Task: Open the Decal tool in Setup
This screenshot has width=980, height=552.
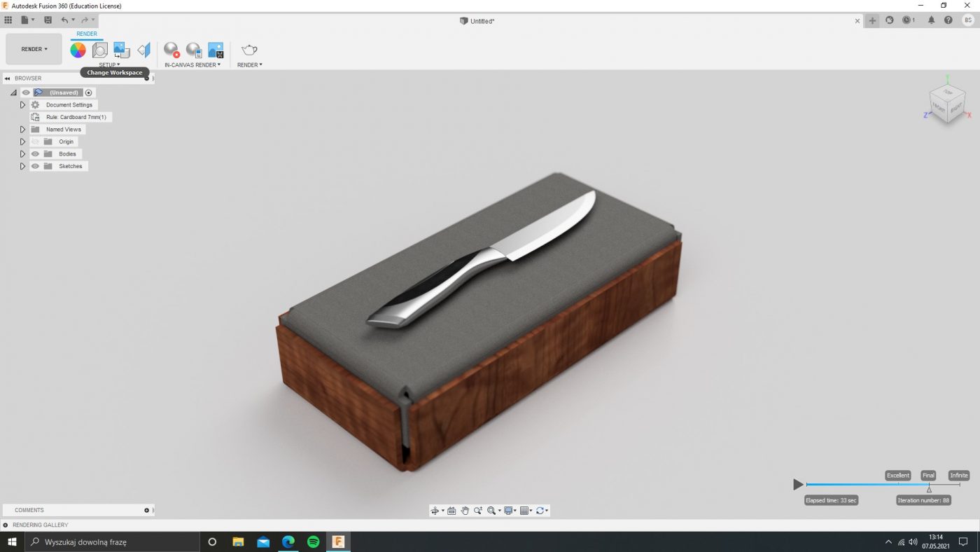Action: coord(122,50)
